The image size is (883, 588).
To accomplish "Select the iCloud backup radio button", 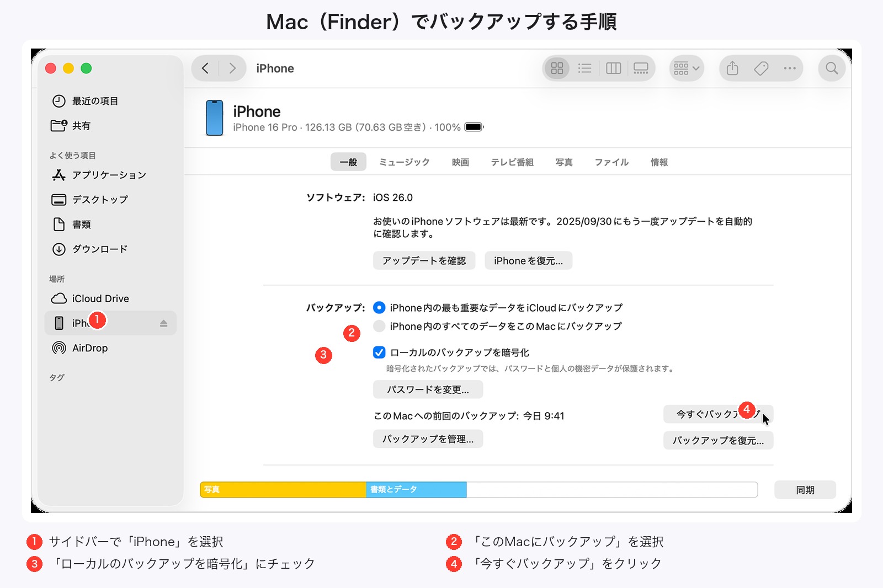I will 379,308.
